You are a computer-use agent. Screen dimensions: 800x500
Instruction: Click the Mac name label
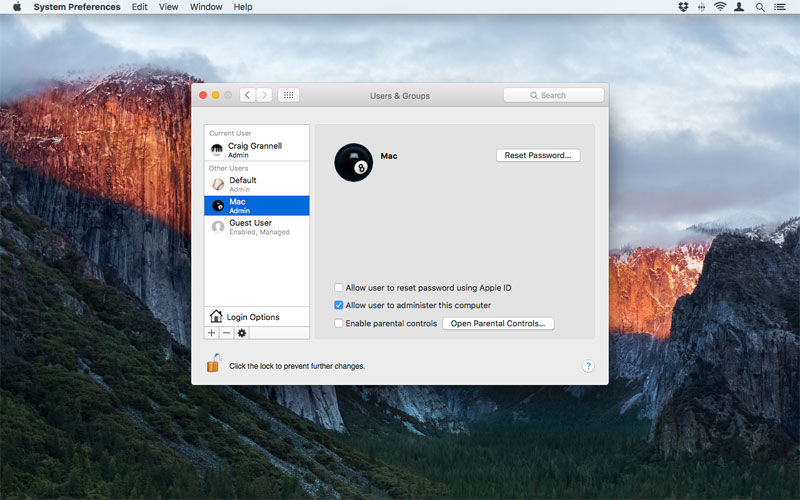coord(389,156)
